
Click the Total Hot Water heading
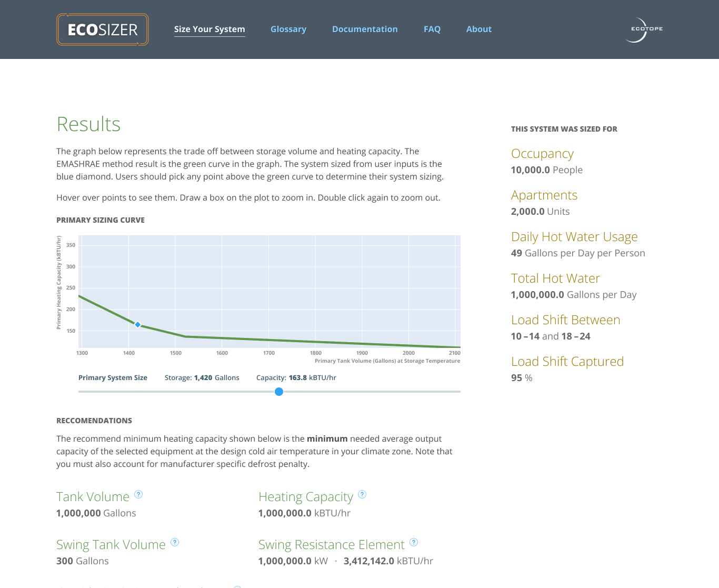(555, 278)
